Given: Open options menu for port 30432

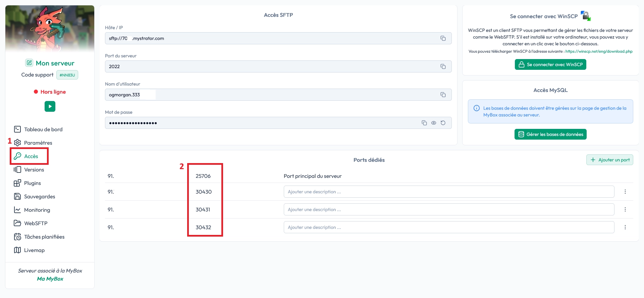Looking at the screenshot, I should pyautogui.click(x=625, y=227).
